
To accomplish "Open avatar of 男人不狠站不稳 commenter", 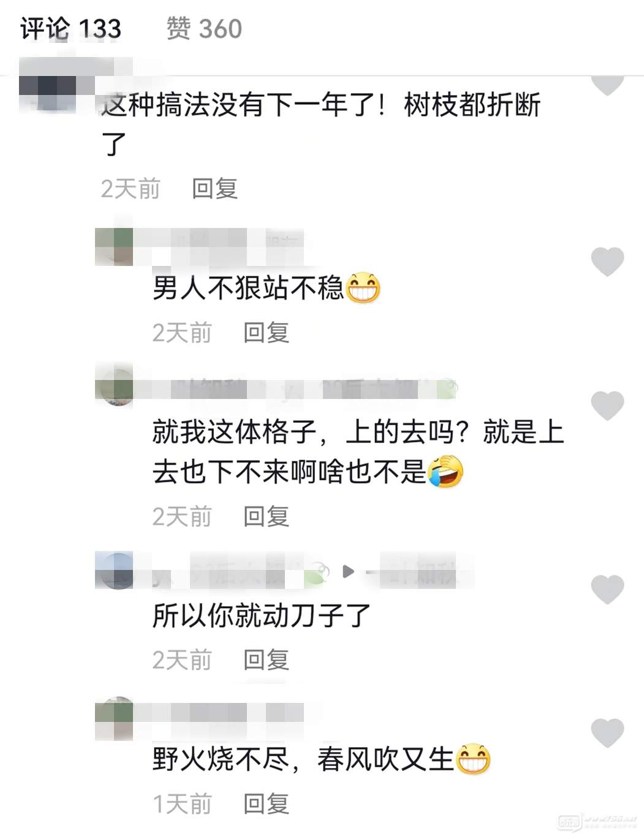I will pos(115,246).
